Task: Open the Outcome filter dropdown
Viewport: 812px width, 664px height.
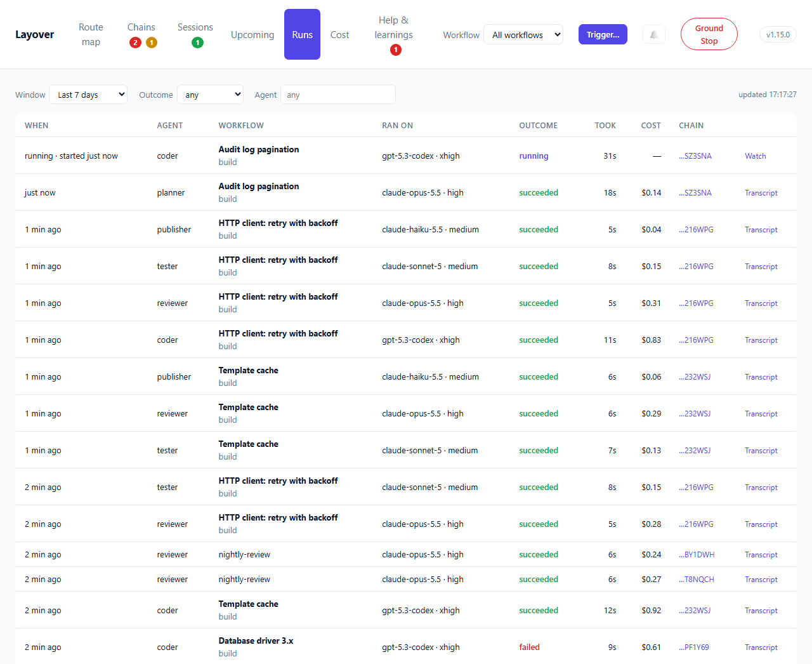Action: 211,95
